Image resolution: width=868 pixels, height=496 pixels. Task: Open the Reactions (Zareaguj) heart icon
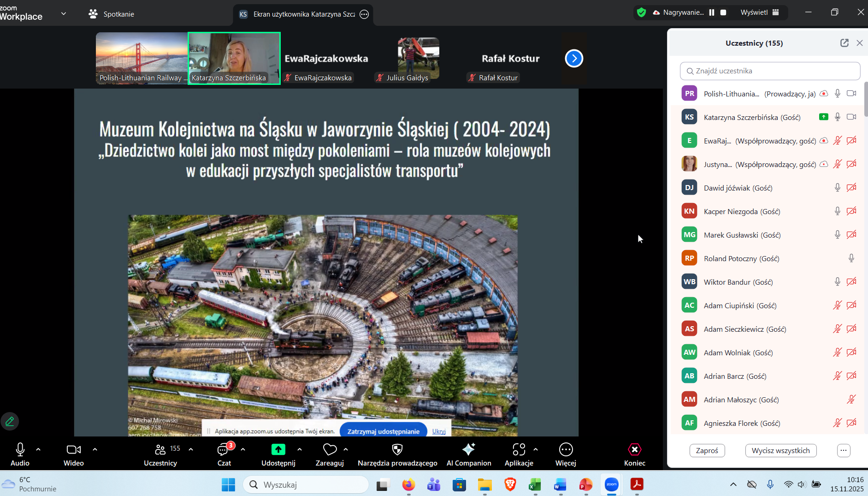330,449
